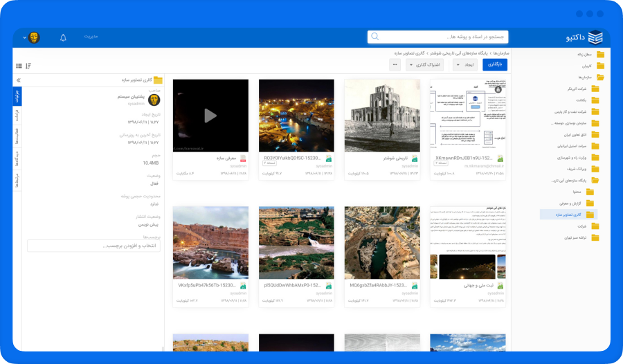
Task: Open the R03Y0lYuikbQDfSC night photo thumbnail
Action: click(296, 116)
